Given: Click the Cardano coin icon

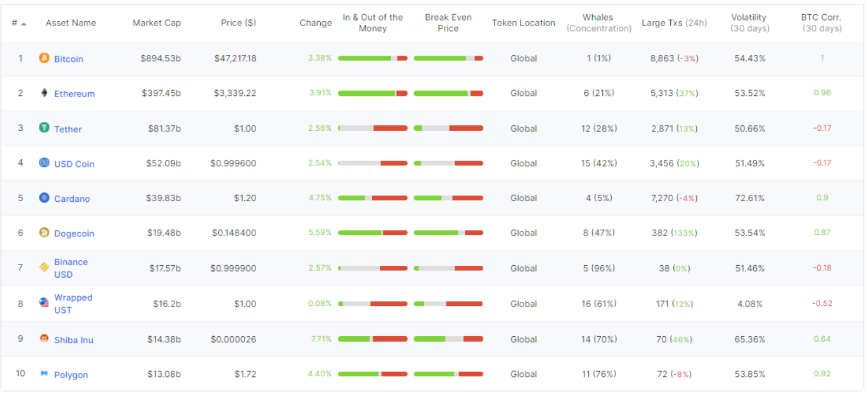Looking at the screenshot, I should click(x=44, y=197).
